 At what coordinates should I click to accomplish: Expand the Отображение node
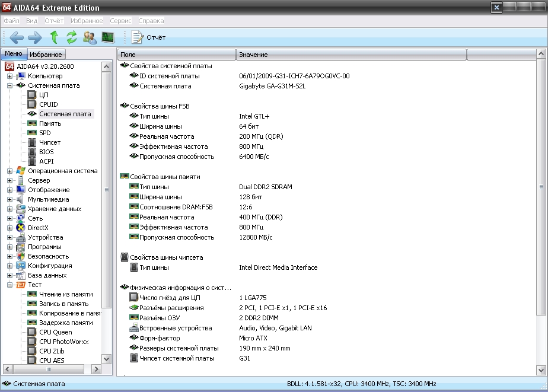(x=9, y=190)
